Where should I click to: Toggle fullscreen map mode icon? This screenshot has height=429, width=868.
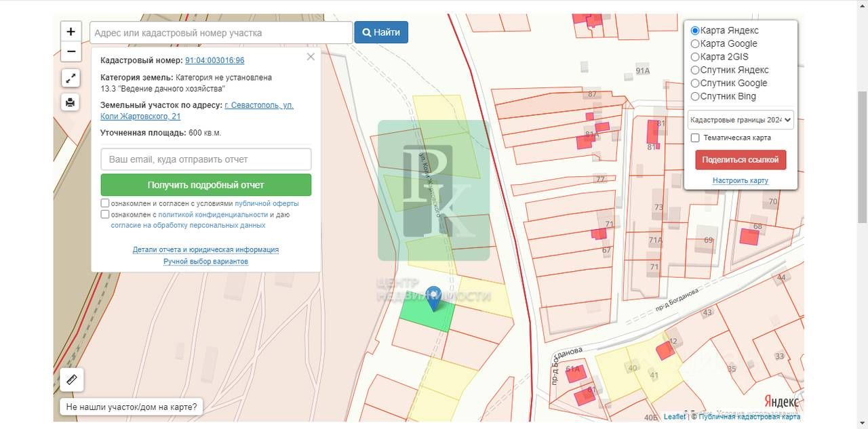coord(71,78)
